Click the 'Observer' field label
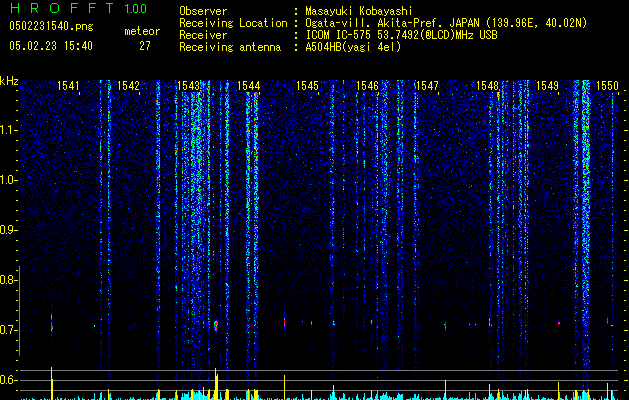The image size is (629, 400). coord(203,11)
